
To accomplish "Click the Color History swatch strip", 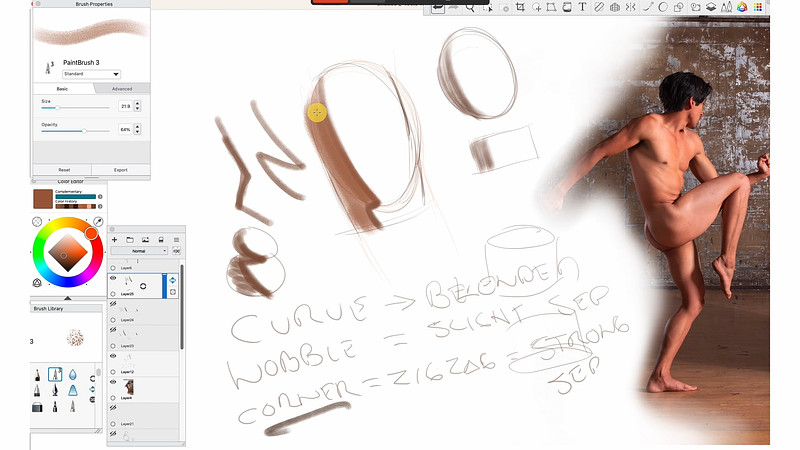I will coord(76,206).
